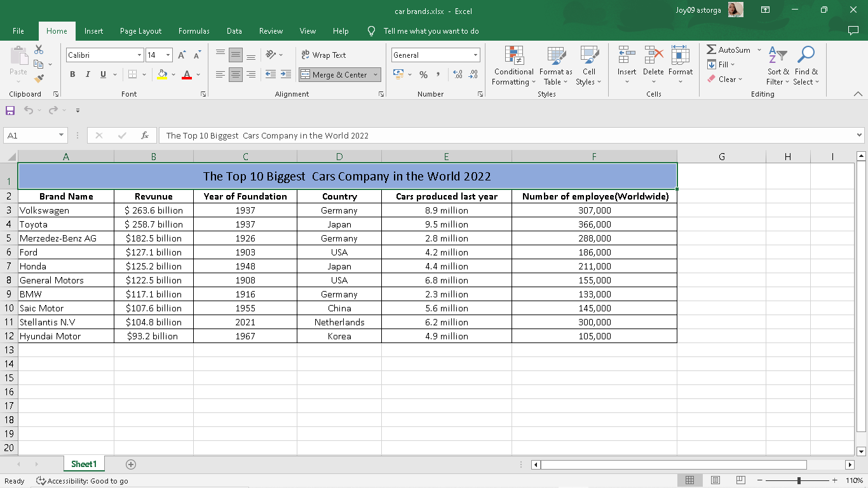Click the Paste clipboard icon
The height and width of the screenshot is (488, 868).
[x=18, y=56]
